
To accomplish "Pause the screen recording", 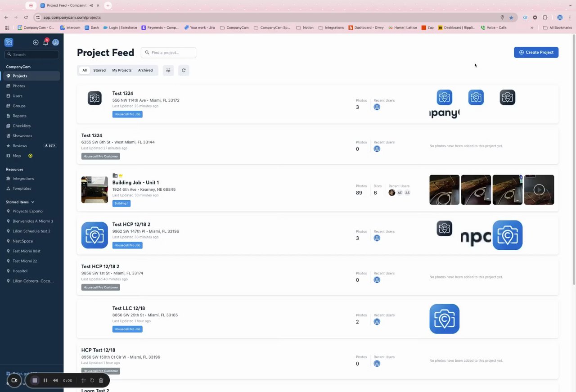I will [45, 380].
